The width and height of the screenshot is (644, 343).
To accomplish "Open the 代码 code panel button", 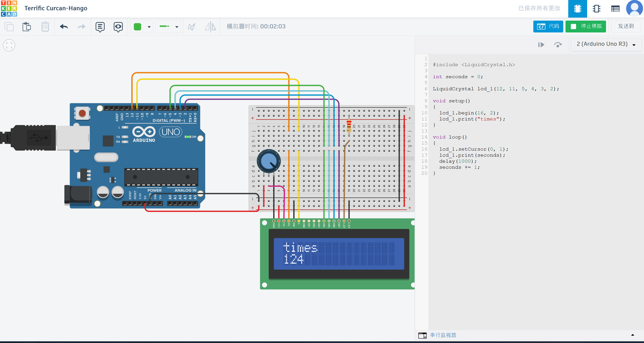I will click(x=548, y=26).
